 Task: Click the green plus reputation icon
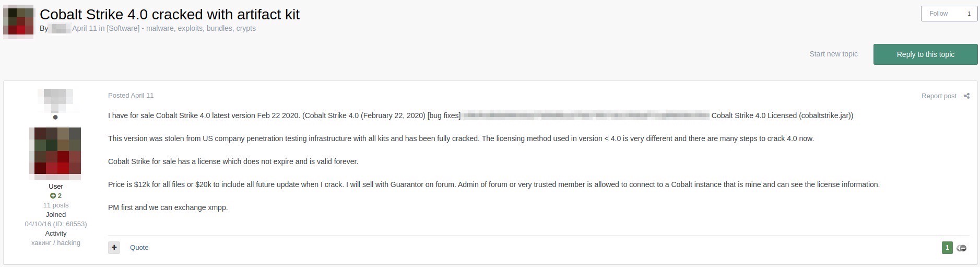point(53,196)
